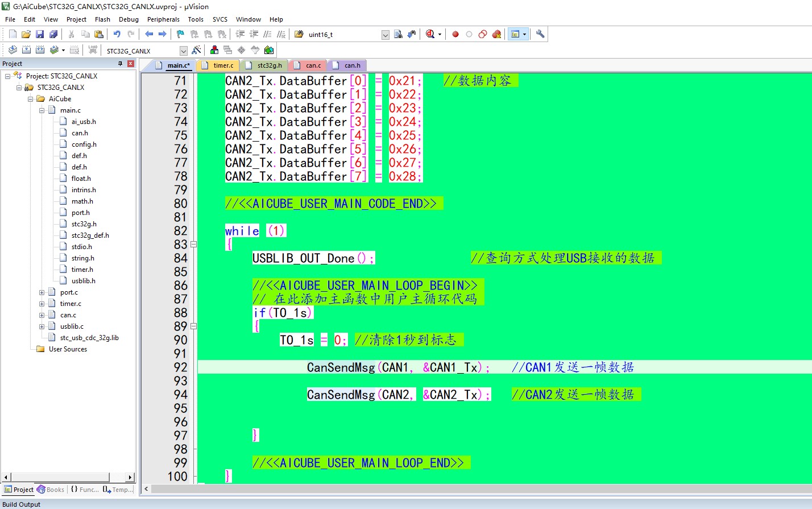Image resolution: width=812 pixels, height=509 pixels.
Task: Toggle the bookmark flag on current line
Action: [180, 34]
